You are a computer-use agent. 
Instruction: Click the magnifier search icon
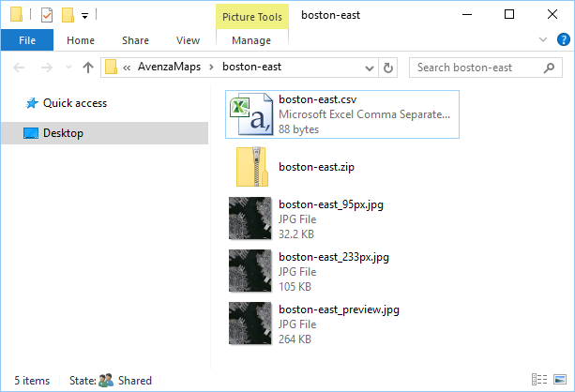click(549, 68)
